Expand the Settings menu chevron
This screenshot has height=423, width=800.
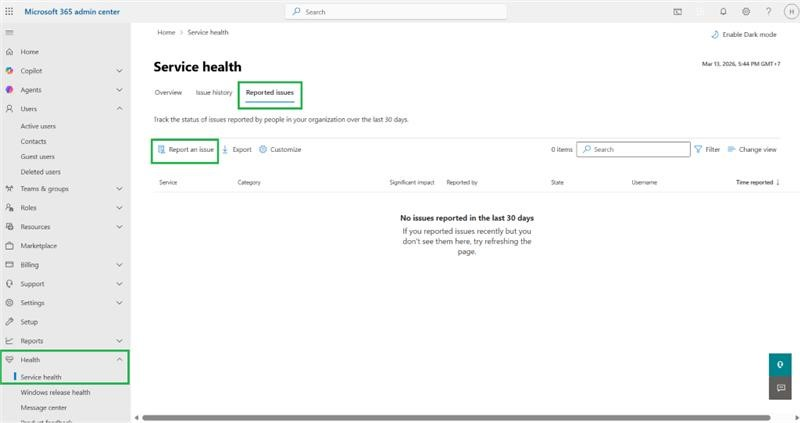119,303
